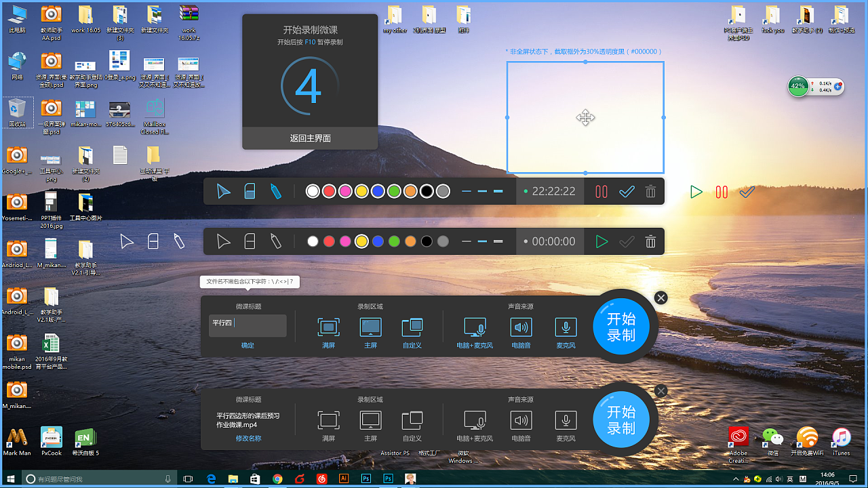Click 开始录制 in the panel with 修改名称
The height and width of the screenshot is (488, 868).
621,420
